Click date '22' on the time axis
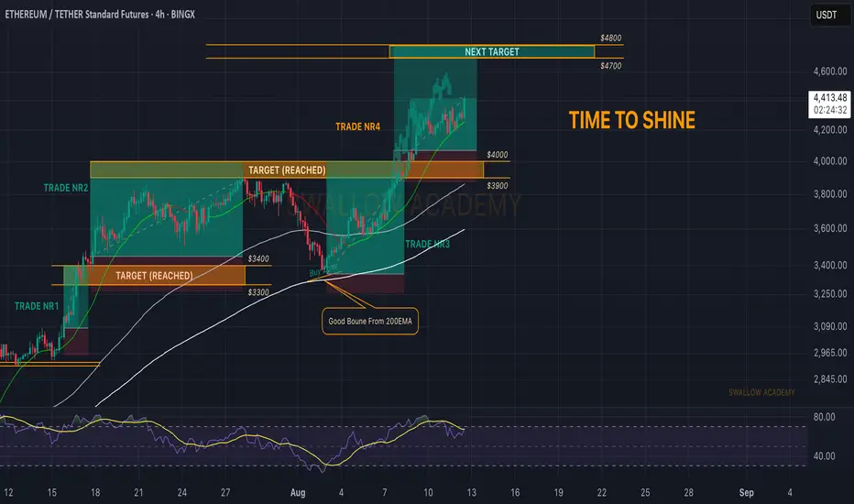Viewport: 854px width, 504px height. tap(601, 493)
